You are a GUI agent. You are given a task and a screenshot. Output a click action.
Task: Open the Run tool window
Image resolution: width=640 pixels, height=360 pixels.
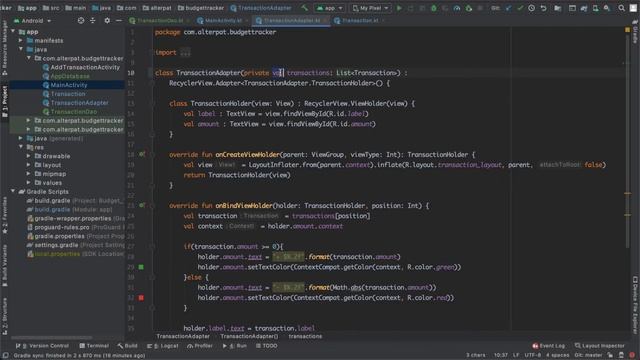click(x=235, y=346)
